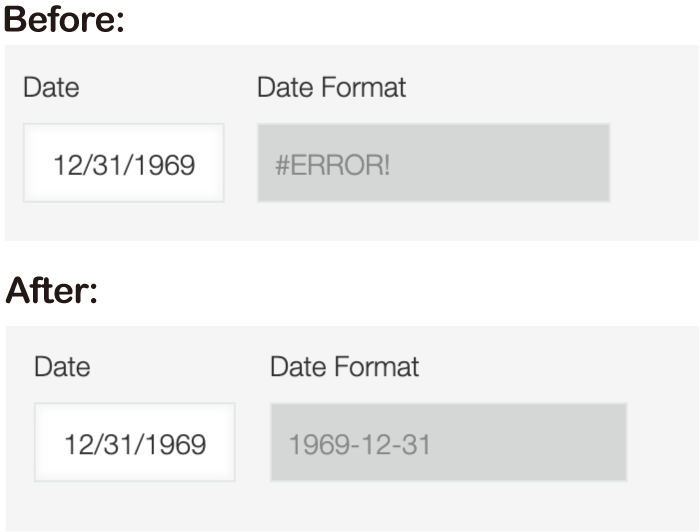
Task: Click the #ERROR! text in the disabled field
Action: pyautogui.click(x=332, y=165)
